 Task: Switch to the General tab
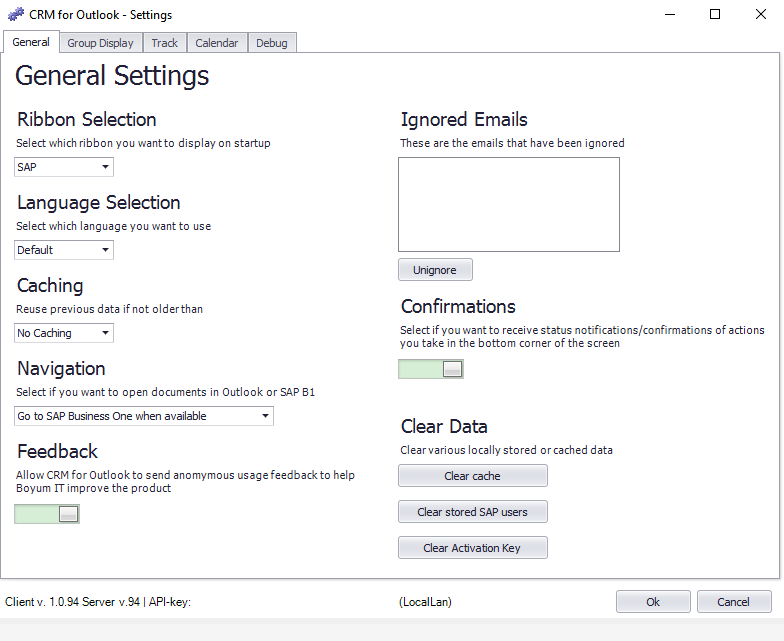coord(31,42)
